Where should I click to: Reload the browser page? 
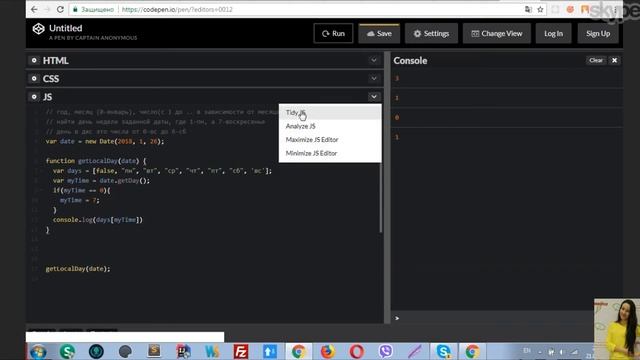[60, 9]
